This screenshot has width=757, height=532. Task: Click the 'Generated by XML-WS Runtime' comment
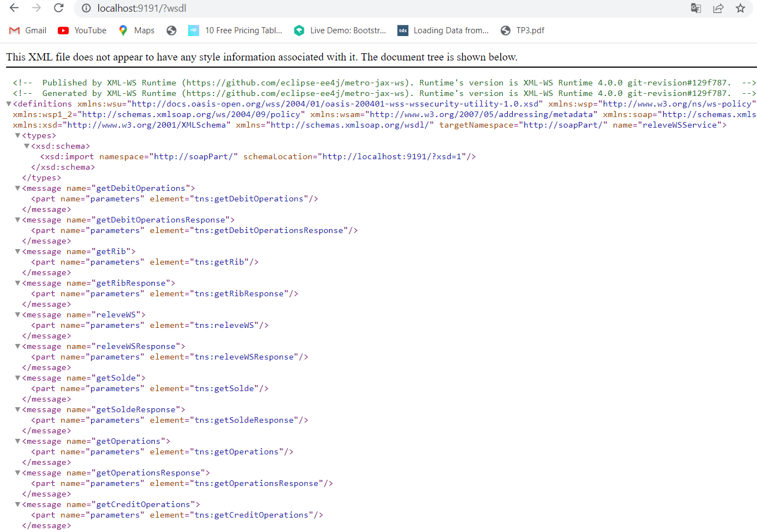(384, 93)
